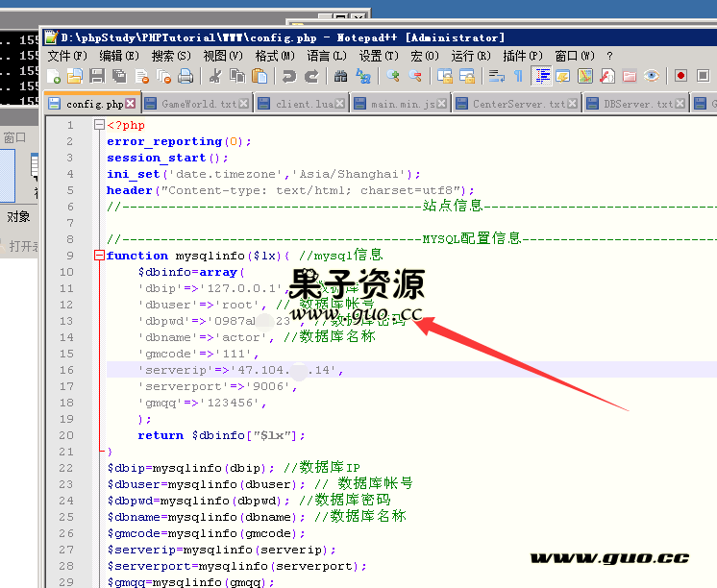Collapse the mysqlinfo function fold on line 9
The height and width of the screenshot is (588, 717).
(x=99, y=256)
